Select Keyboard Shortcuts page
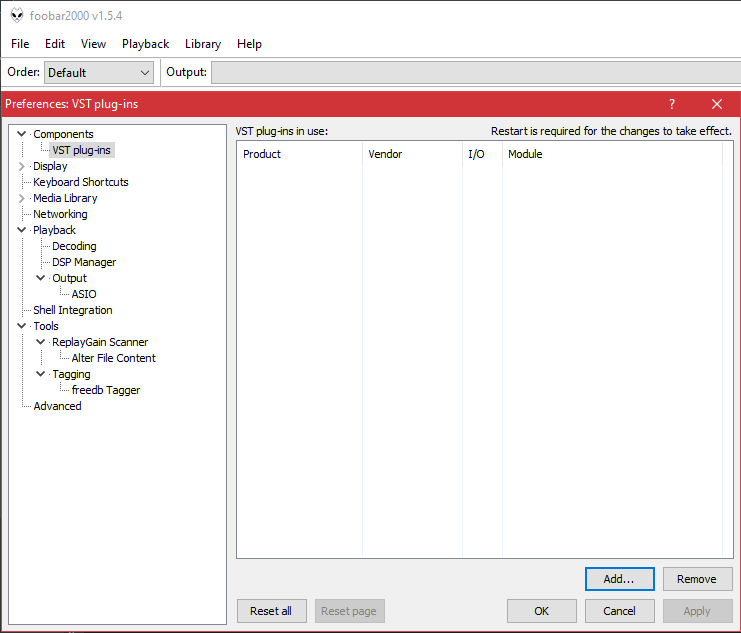 81,182
